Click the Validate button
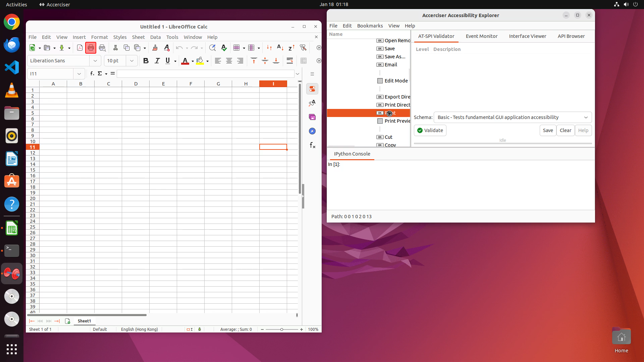644x362 pixels. pyautogui.click(x=430, y=130)
